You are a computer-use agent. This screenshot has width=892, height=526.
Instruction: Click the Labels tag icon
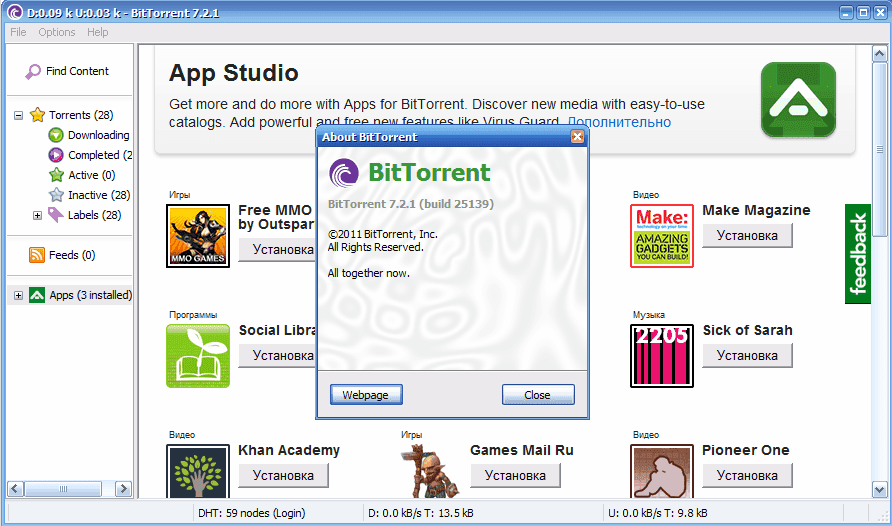(x=56, y=215)
